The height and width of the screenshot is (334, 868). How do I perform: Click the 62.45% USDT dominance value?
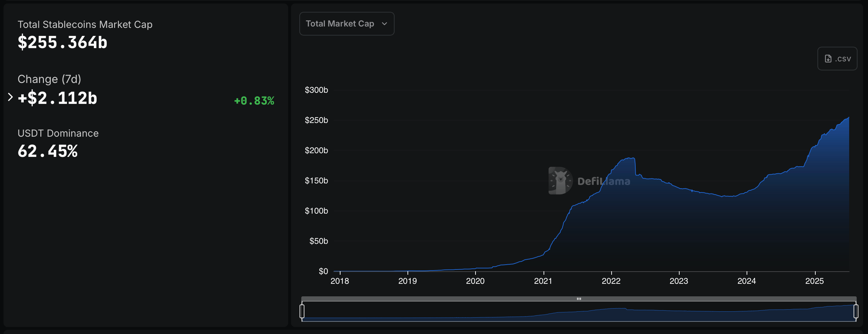coord(48,151)
